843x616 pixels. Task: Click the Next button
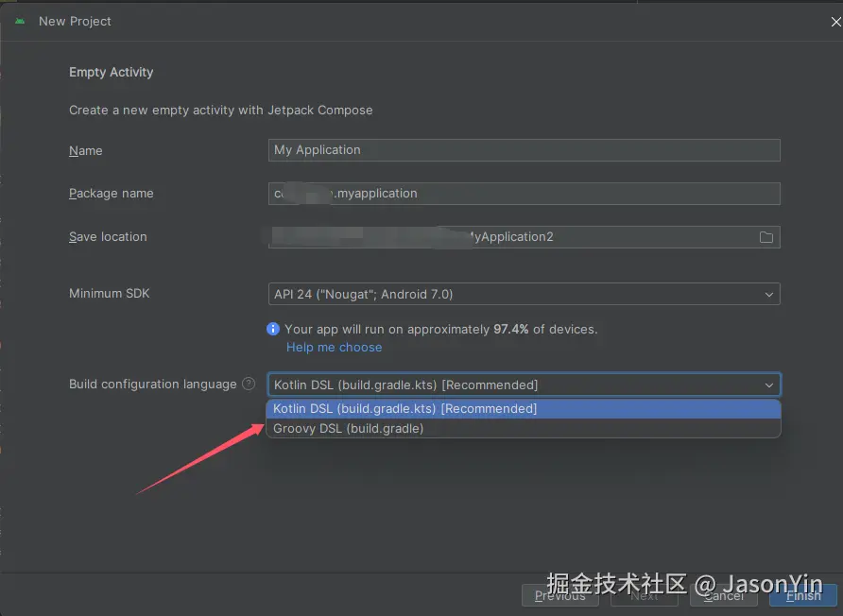[645, 595]
